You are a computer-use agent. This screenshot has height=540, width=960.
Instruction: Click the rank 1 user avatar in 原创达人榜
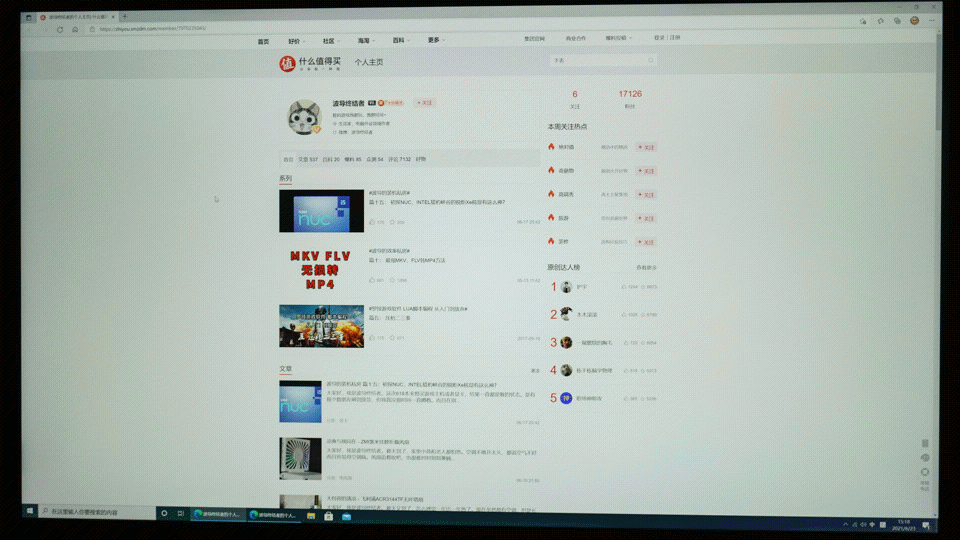point(566,287)
